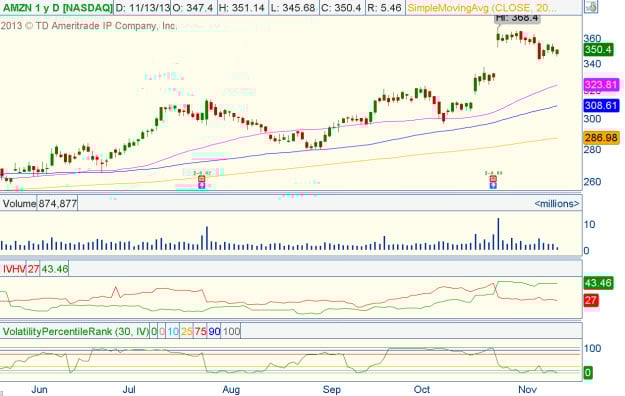The width and height of the screenshot is (625, 396).
Task: Click the 280 price axis label
Action: coord(592,150)
